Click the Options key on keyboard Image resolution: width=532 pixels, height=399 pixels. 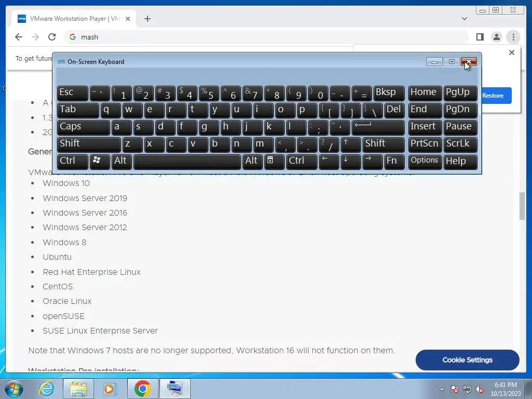coord(425,162)
